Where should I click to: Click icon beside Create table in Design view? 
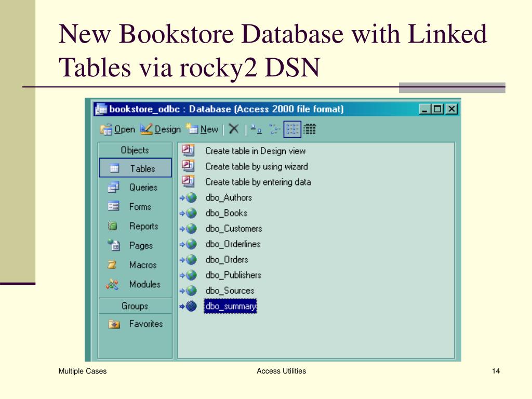tap(188, 150)
